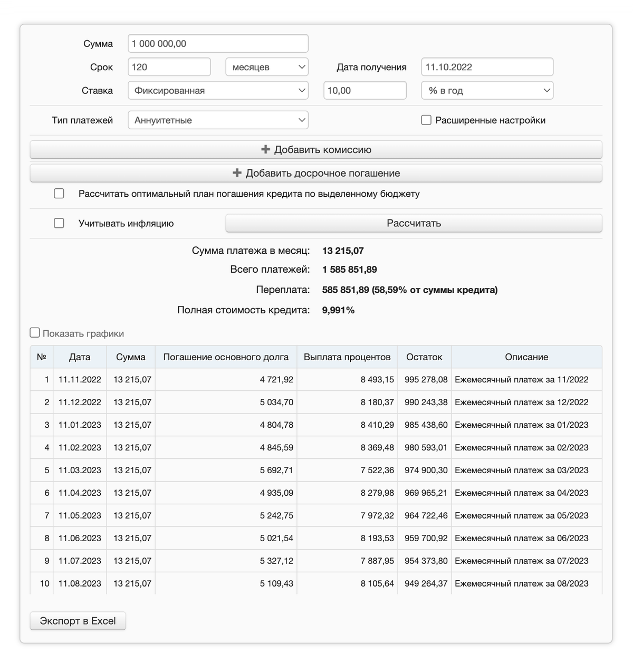Click the Дата получения date field
The image size is (633, 672).
coord(487,67)
